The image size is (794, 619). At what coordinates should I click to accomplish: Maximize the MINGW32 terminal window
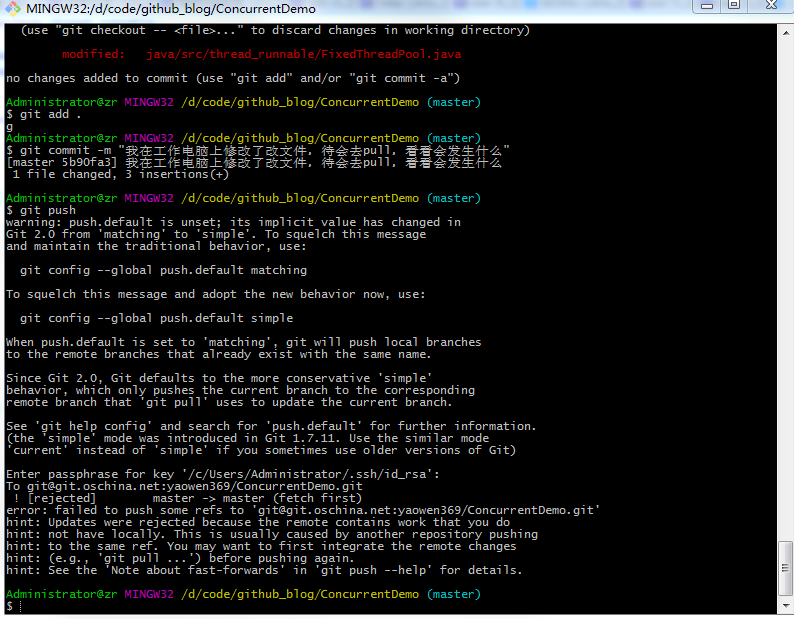point(733,6)
